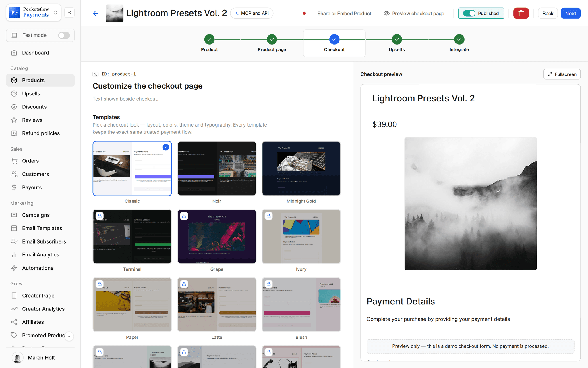Select the Grape template thumbnail

(217, 236)
